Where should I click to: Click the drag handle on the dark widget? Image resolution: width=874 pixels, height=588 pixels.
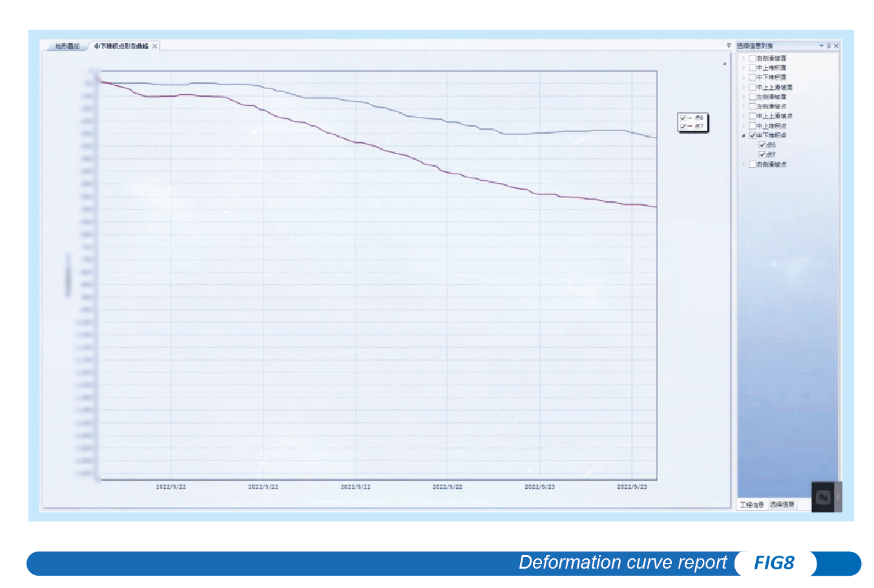coord(838,497)
